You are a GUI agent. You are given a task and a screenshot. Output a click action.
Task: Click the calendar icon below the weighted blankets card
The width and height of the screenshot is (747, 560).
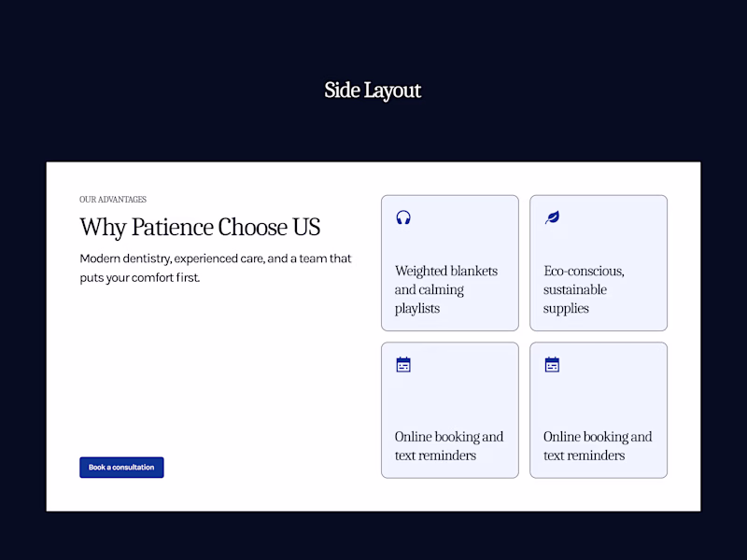pyautogui.click(x=403, y=365)
